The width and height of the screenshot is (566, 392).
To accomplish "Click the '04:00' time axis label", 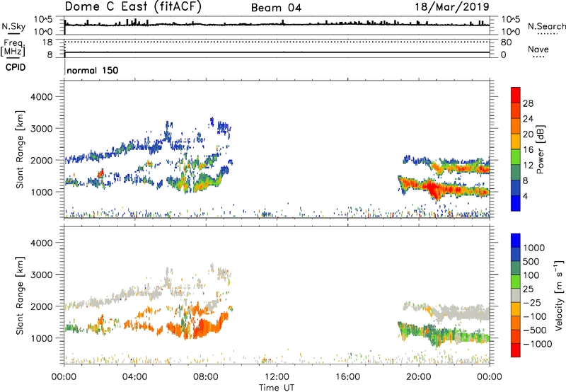I will pos(135,377).
